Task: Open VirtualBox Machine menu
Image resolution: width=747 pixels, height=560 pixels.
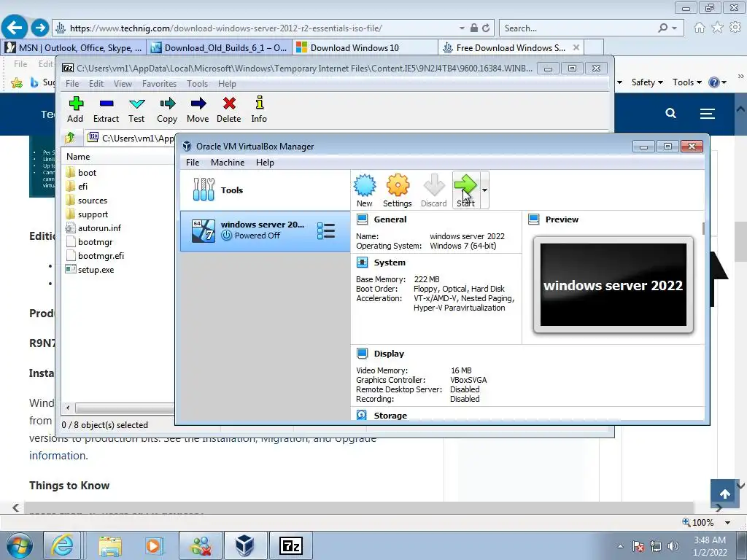Action: (x=228, y=163)
